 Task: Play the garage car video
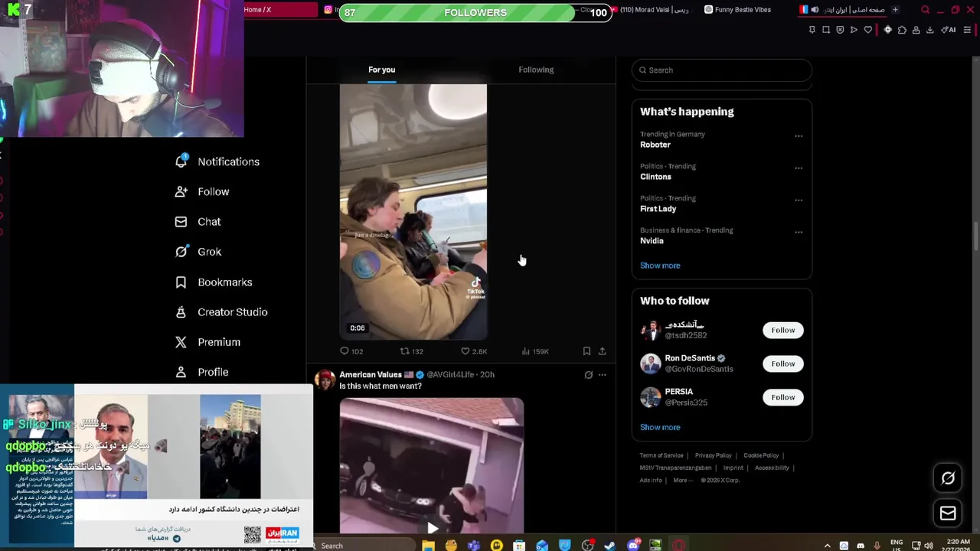pyautogui.click(x=432, y=527)
